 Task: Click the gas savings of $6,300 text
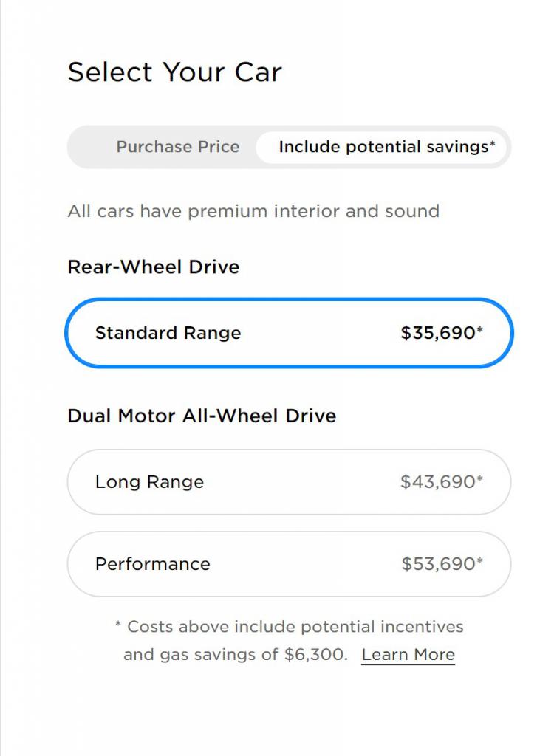(235, 655)
